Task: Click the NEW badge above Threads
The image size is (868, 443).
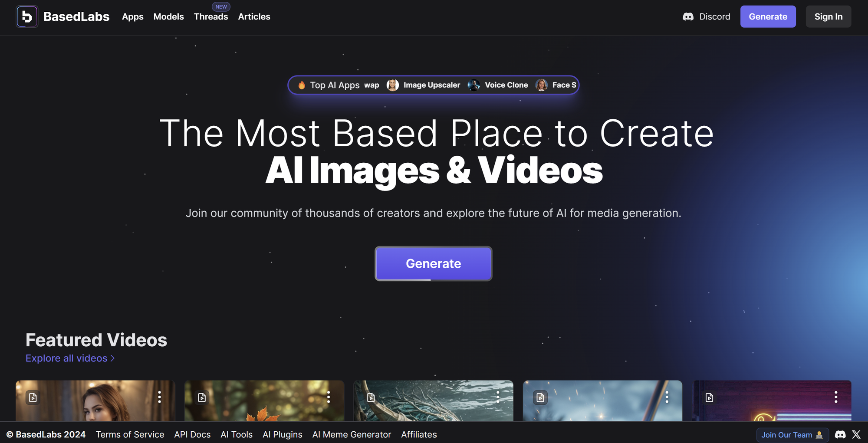Action: [221, 7]
